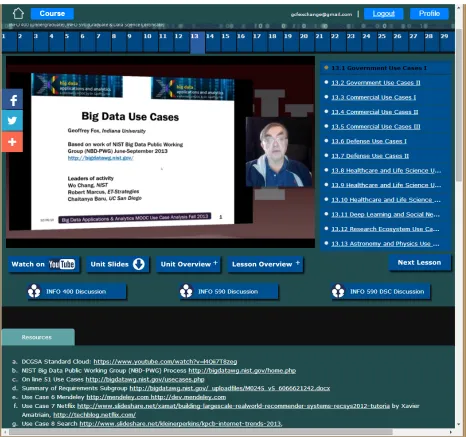This screenshot has height=437, width=466.
Task: Open lesson 13.3 Commercial Use Cases I
Action: (373, 97)
